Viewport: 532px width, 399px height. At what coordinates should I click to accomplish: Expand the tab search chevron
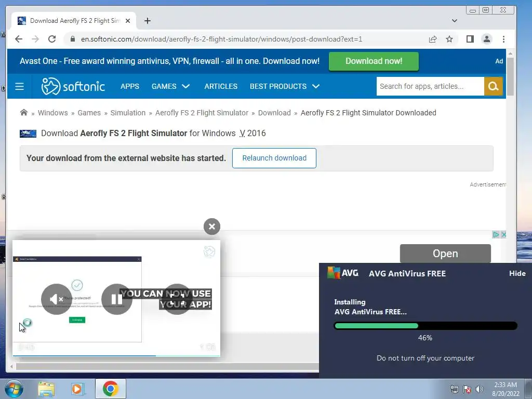click(454, 21)
